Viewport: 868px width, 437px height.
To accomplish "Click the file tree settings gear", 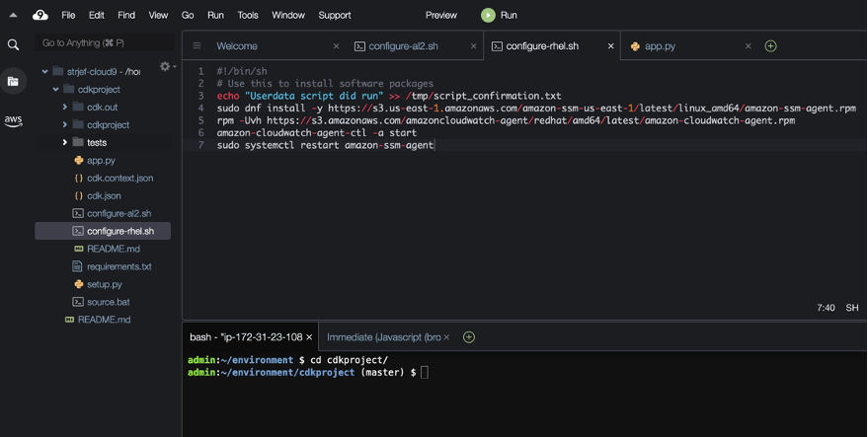I will [165, 67].
